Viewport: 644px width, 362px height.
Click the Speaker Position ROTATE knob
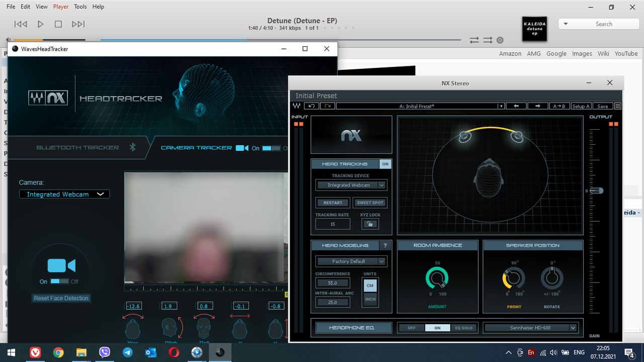pos(552,278)
